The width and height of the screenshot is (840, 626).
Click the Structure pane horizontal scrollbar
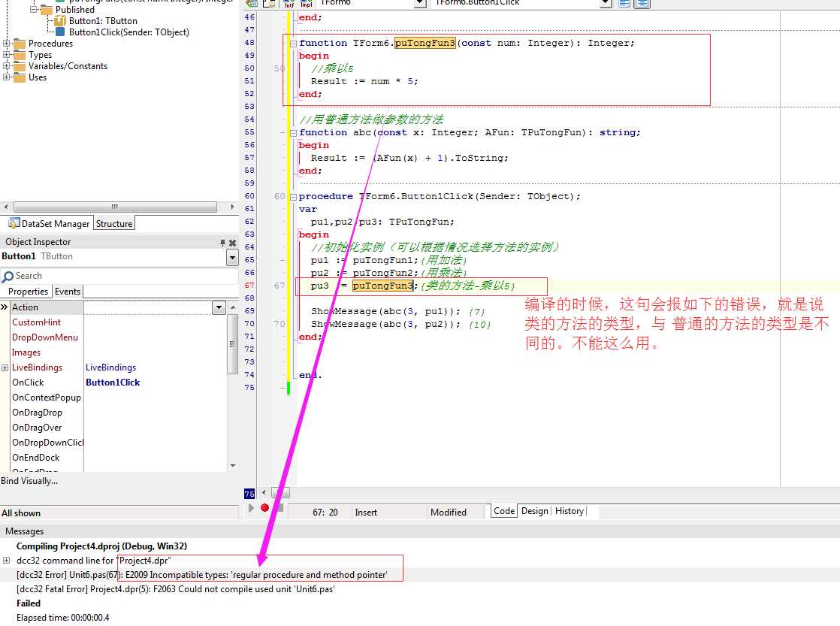tap(115, 207)
